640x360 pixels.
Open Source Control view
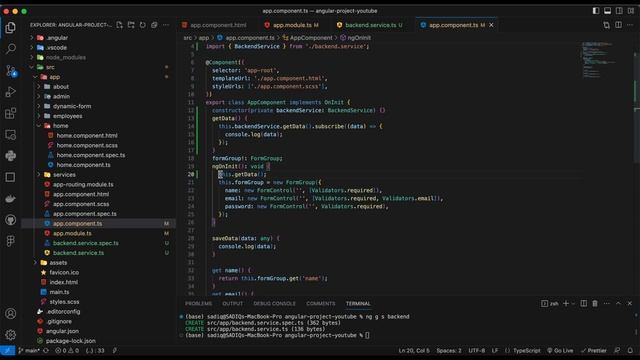click(x=11, y=71)
